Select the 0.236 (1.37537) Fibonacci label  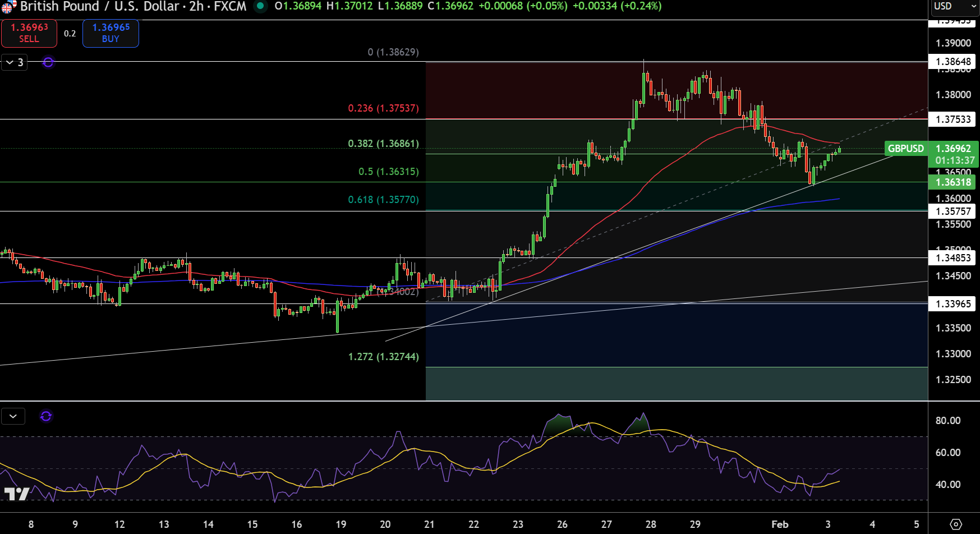(x=383, y=108)
